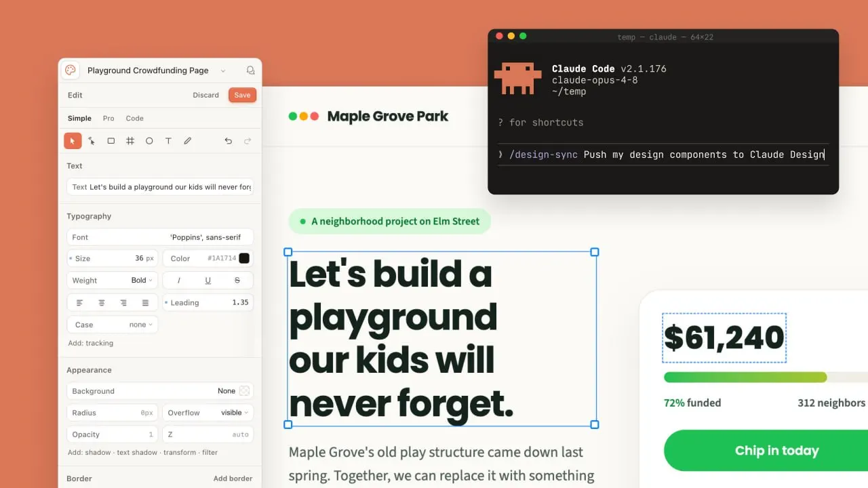Image resolution: width=868 pixels, height=488 pixels.
Task: Click the palette logo icon
Action: [x=71, y=70]
